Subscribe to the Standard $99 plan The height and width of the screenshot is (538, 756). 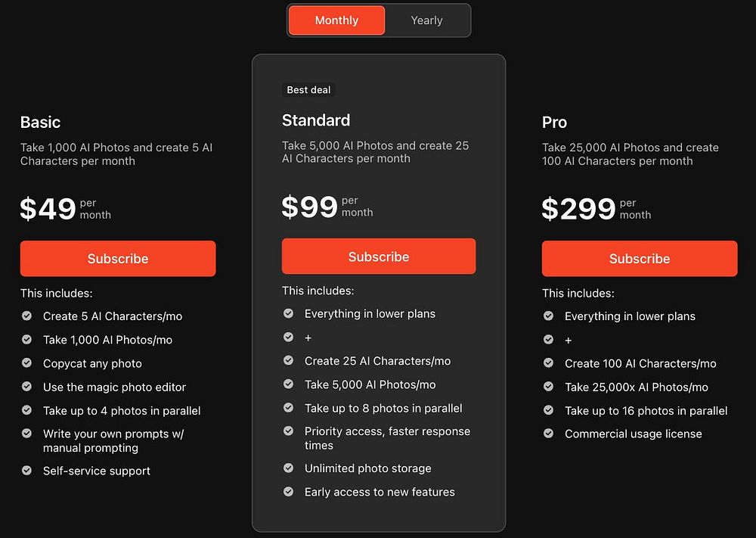(379, 257)
